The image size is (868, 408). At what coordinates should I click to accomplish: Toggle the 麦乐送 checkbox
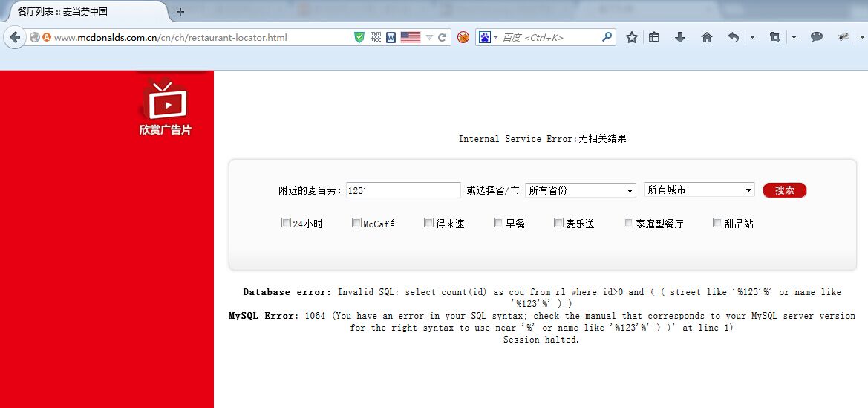pos(558,223)
